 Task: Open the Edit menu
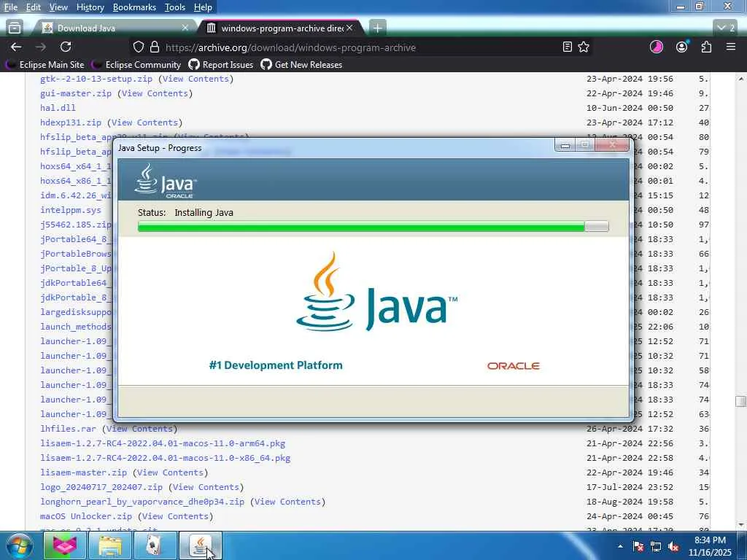[33, 7]
